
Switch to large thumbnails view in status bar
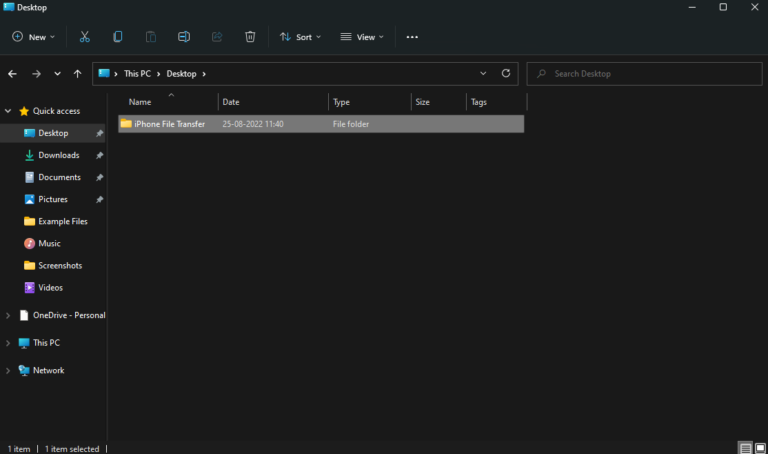(x=759, y=448)
